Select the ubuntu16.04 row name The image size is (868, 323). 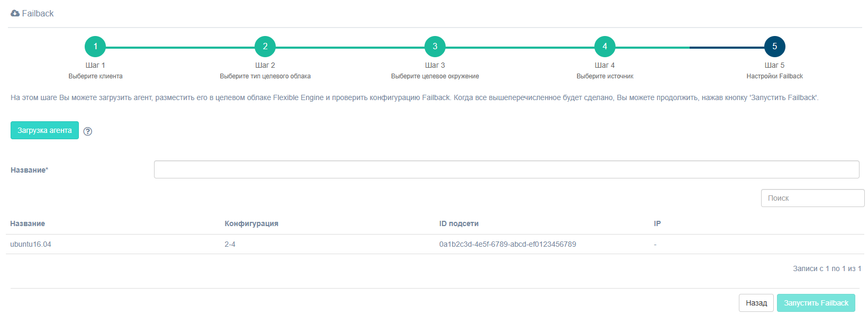point(31,244)
